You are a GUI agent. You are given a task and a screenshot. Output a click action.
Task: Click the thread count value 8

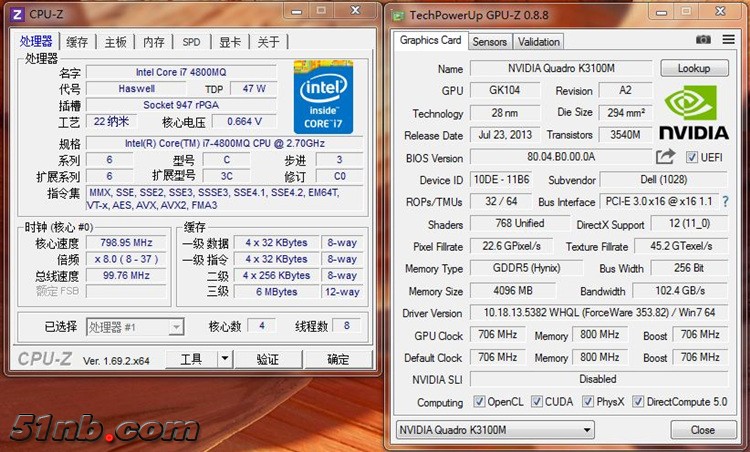(347, 326)
